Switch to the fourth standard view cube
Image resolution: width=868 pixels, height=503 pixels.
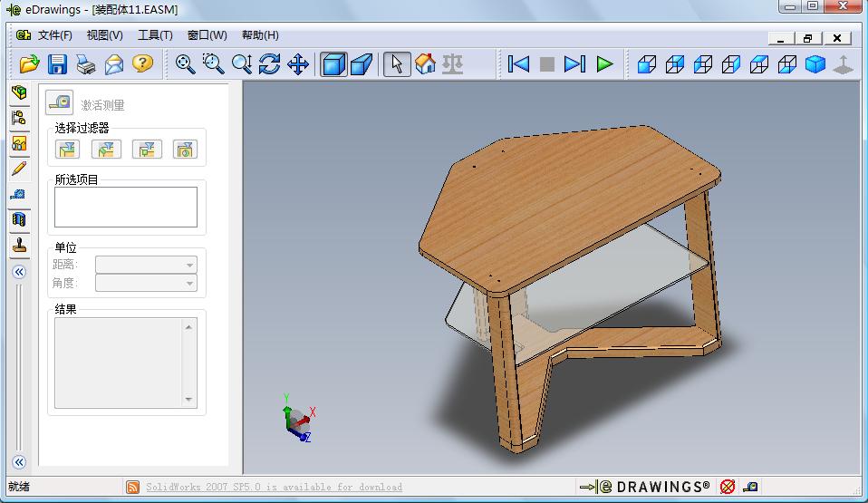[x=730, y=64]
